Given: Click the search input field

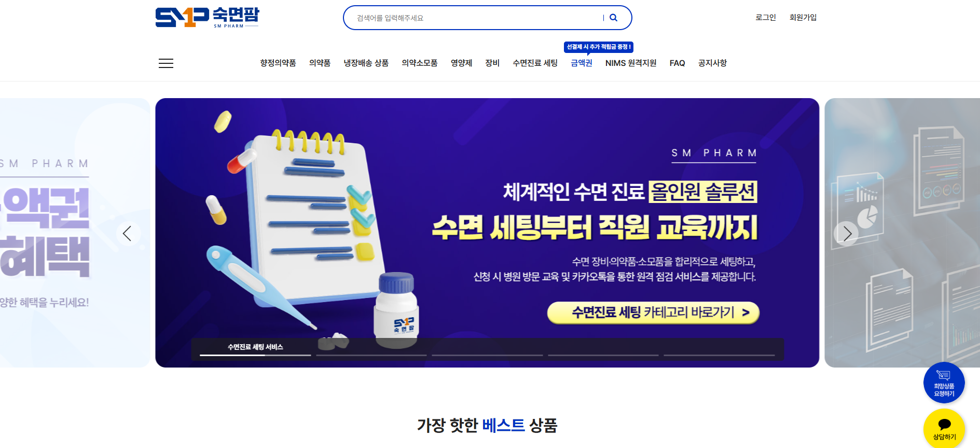Looking at the screenshot, I should click(x=477, y=18).
